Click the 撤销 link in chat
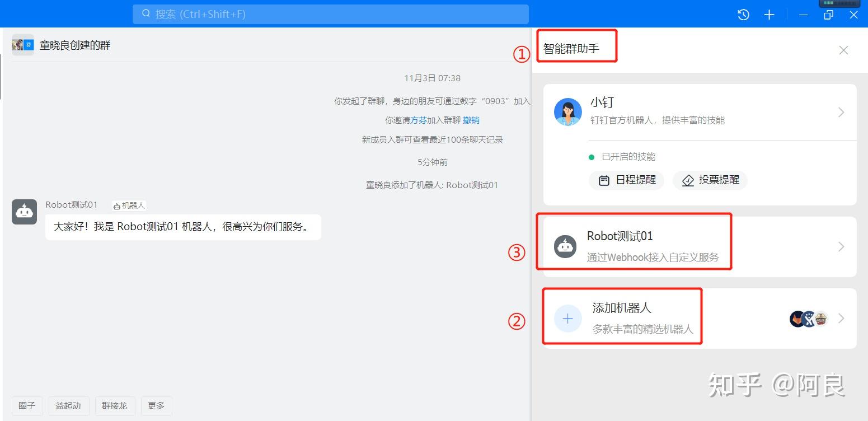The width and height of the screenshot is (868, 421). pyautogui.click(x=471, y=120)
